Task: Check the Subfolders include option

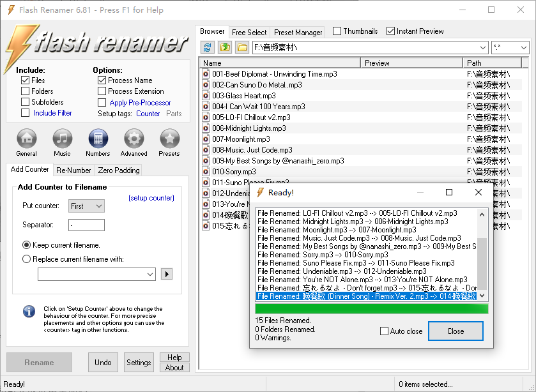Action: 26,102
